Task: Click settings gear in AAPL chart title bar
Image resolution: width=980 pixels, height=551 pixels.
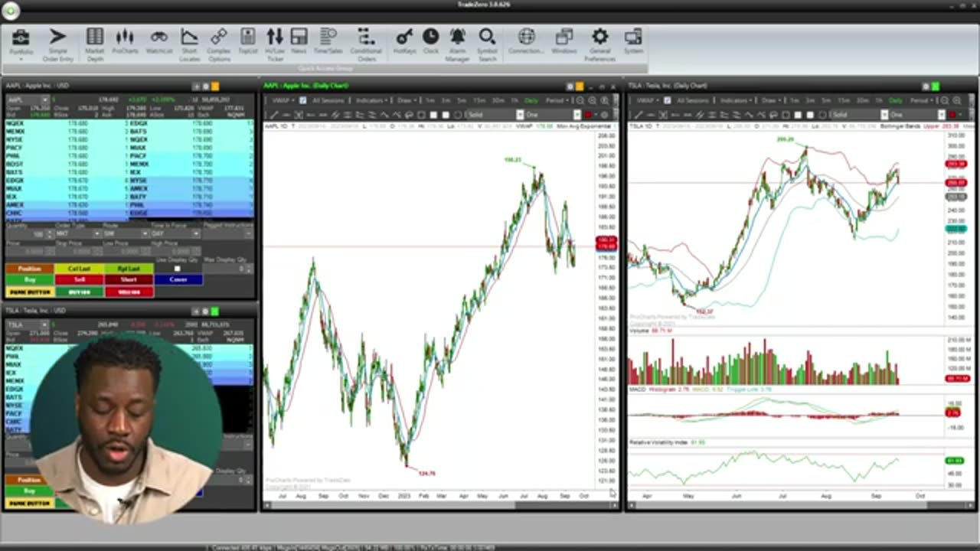Action: (570, 86)
